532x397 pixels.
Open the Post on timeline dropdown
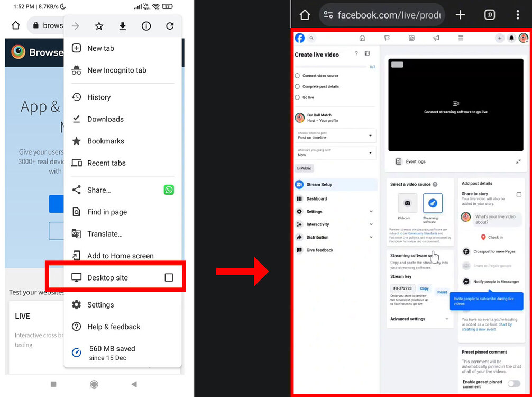pos(336,136)
